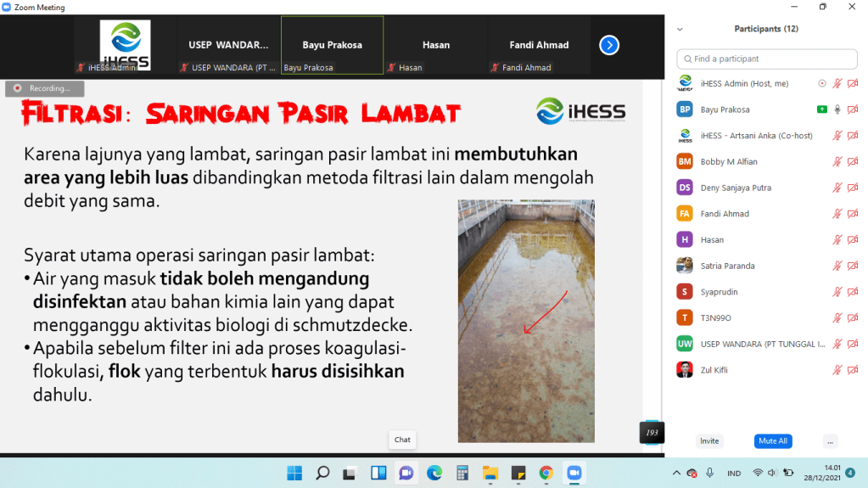The width and height of the screenshot is (868, 488).
Task: Click Bayu Prakosa's green screen share icon
Action: click(x=821, y=109)
